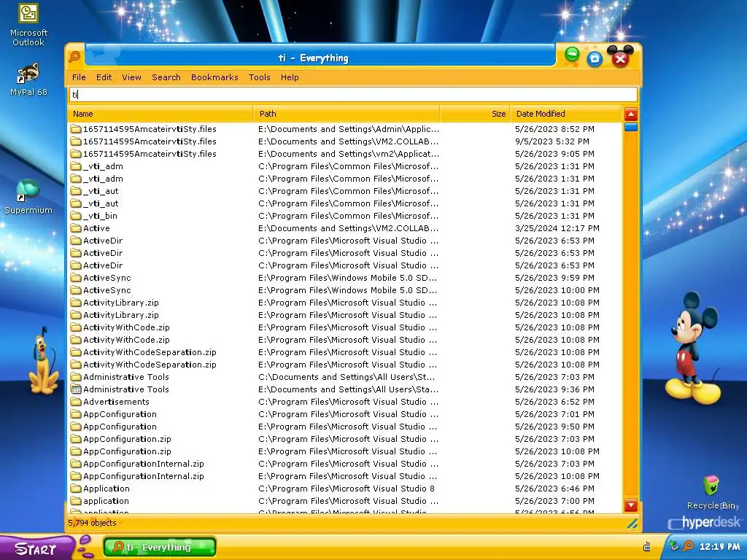
Task: Open the MyPal 68 desktop shortcut
Action: point(28,79)
